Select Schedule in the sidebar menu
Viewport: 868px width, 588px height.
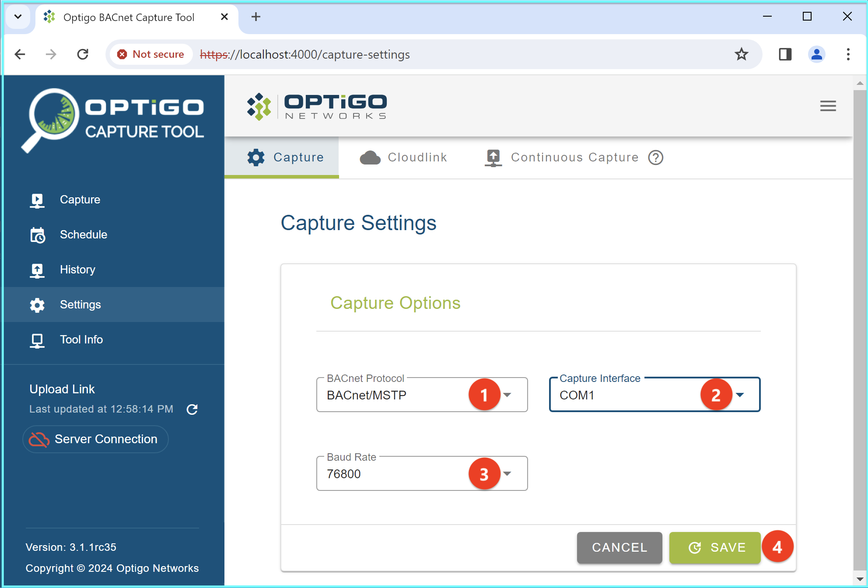coord(114,235)
